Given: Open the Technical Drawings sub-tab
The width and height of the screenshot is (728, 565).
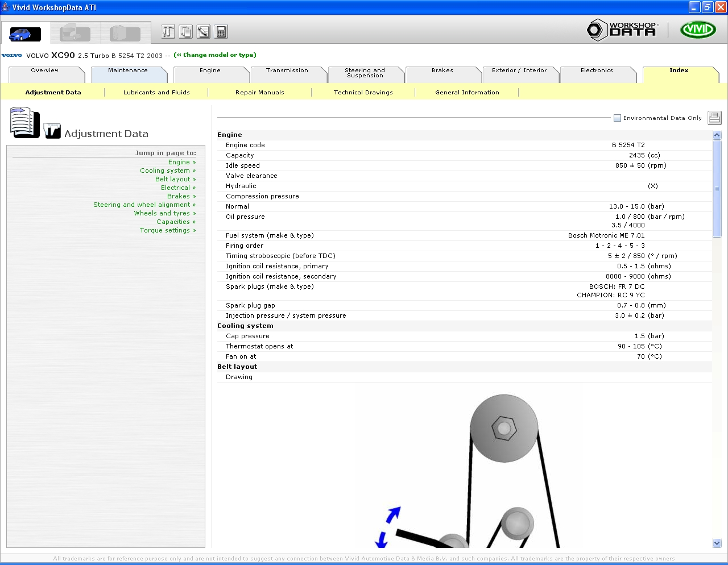Looking at the screenshot, I should click(x=363, y=92).
